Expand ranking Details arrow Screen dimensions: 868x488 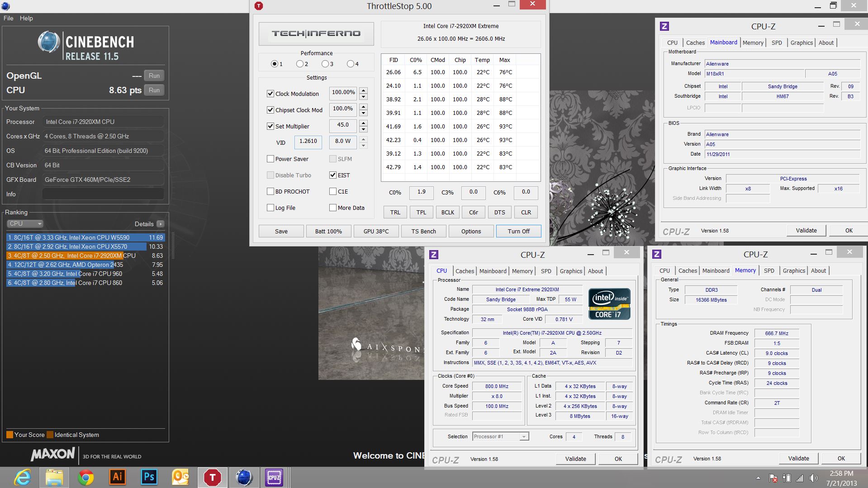[161, 224]
